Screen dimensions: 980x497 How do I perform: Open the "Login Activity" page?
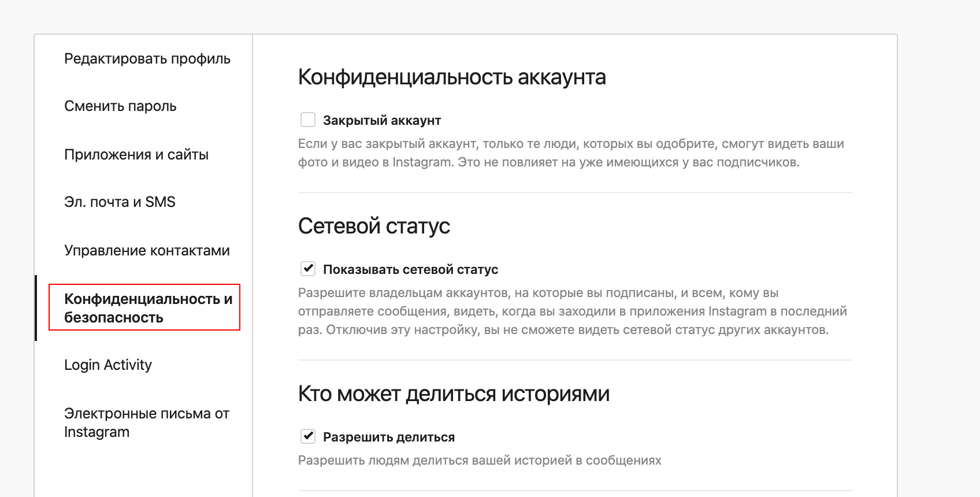click(108, 365)
